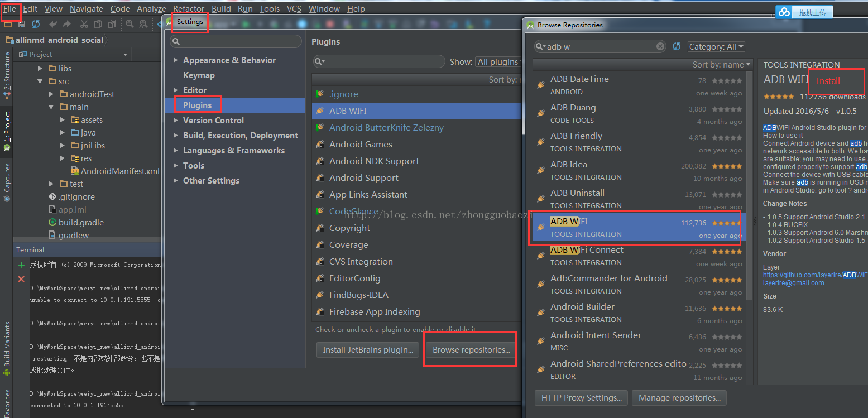The height and width of the screenshot is (418, 868).
Task: Click the laverlre@gmail.com email link
Action: click(x=794, y=283)
